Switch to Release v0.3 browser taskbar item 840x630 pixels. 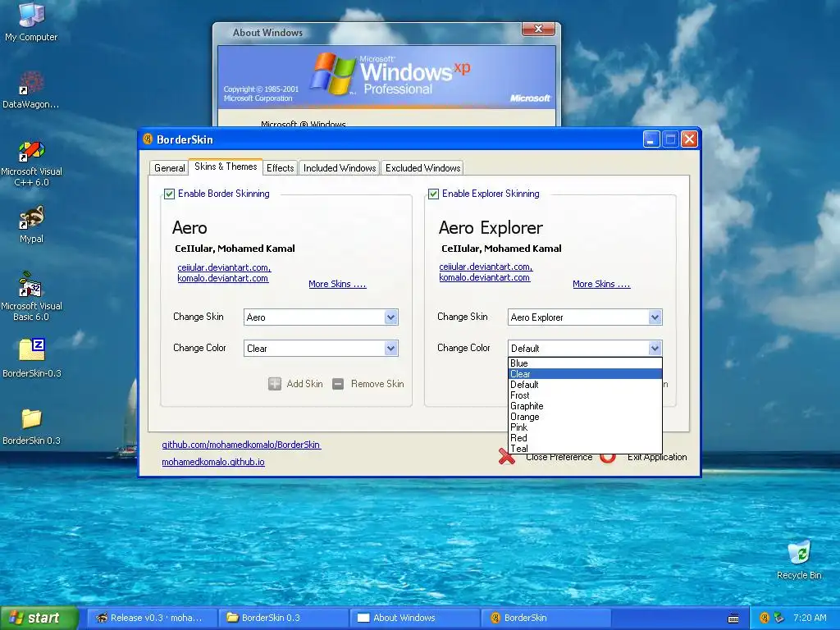151,618
